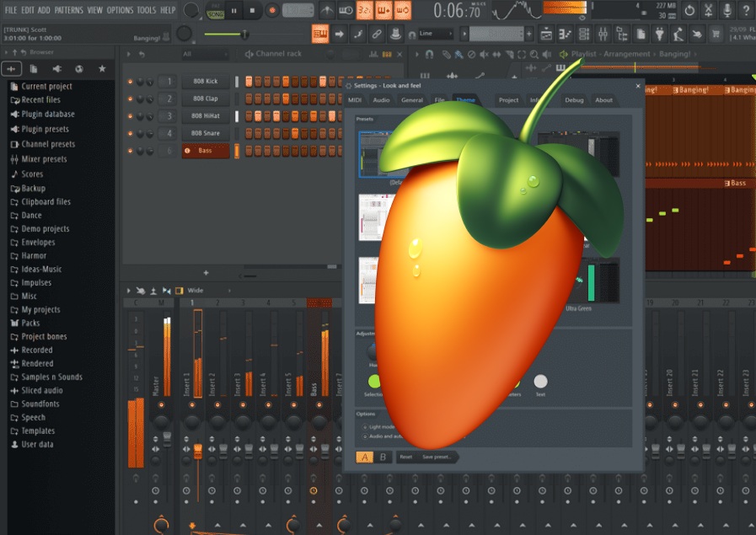The width and height of the screenshot is (756, 535).
Task: Open the mixer view icon in the toolbar
Action: [x=603, y=34]
